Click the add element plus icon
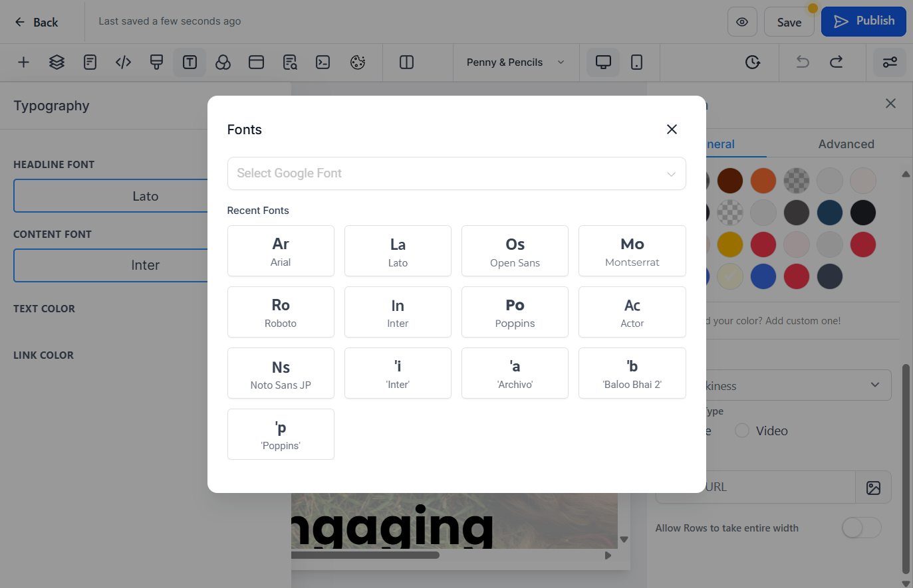Image resolution: width=913 pixels, height=588 pixels. [x=23, y=62]
